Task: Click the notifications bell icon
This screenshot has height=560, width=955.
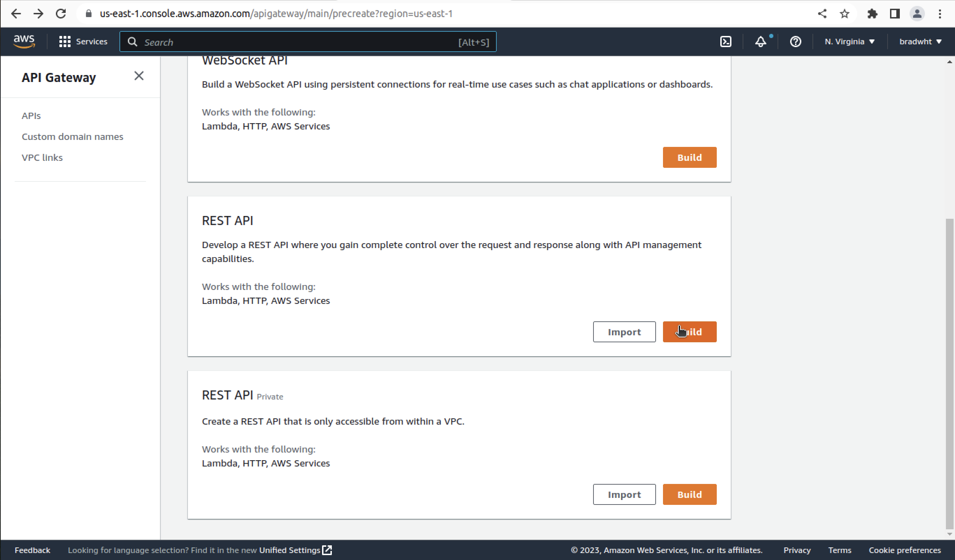Action: pyautogui.click(x=761, y=41)
